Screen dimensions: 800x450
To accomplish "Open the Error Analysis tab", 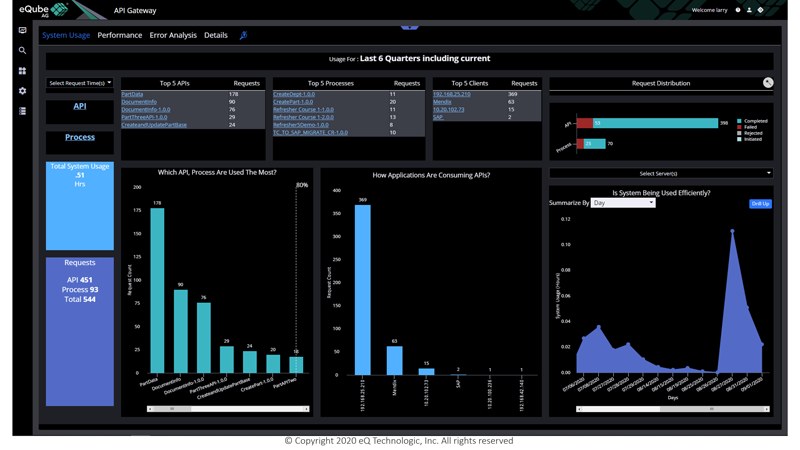I will point(173,35).
